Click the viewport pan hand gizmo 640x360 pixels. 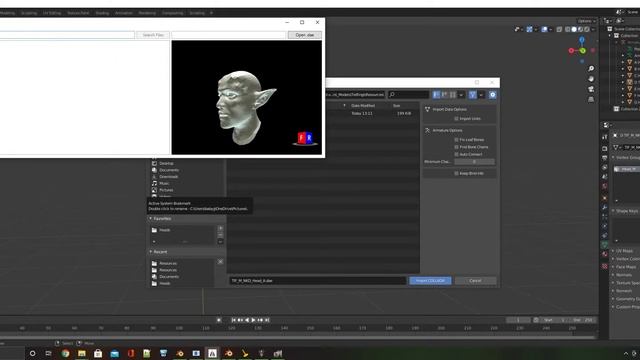coord(591,79)
